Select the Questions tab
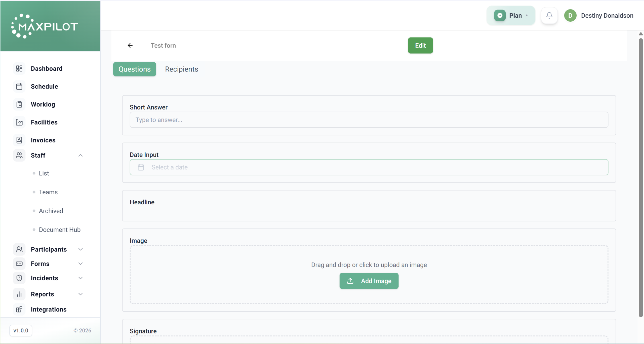Screen dimensions: 644x344 tap(134, 69)
